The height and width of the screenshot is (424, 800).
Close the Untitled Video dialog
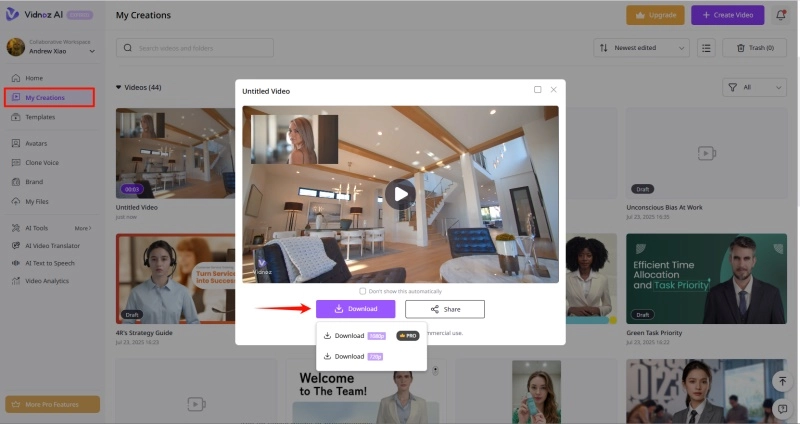(x=554, y=90)
